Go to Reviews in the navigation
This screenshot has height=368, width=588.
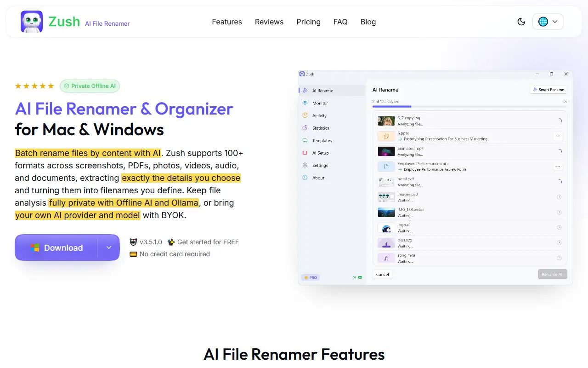point(269,22)
